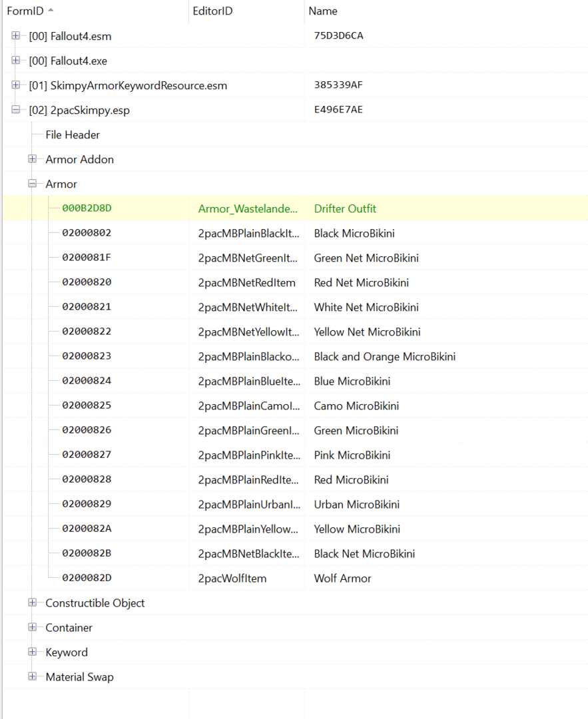The image size is (588, 719).
Task: Click the Blue MicroBikini name
Action: click(352, 381)
